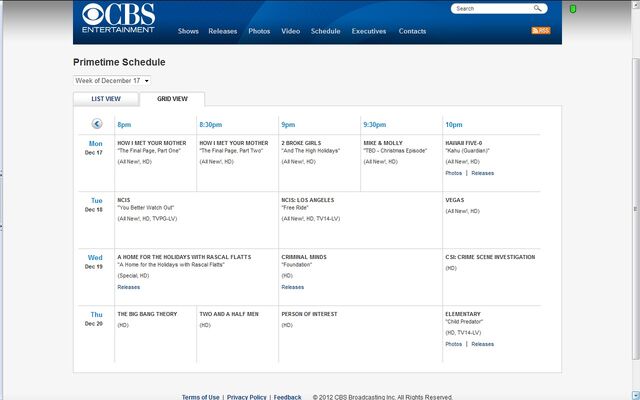
Task: Open the Releases menu in header
Action: [222, 31]
